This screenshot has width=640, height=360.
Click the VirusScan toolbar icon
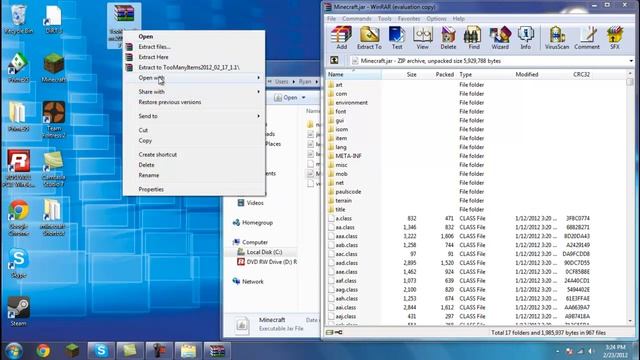point(557,38)
